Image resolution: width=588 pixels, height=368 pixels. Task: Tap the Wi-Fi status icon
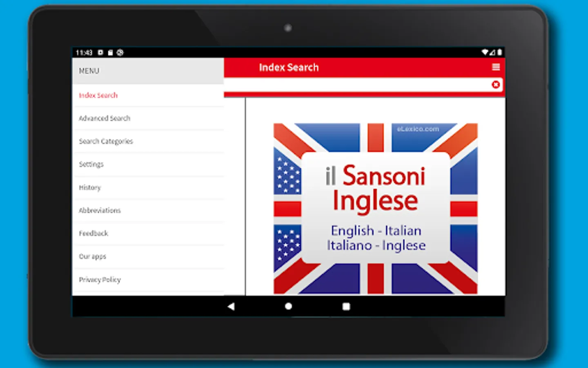click(485, 52)
